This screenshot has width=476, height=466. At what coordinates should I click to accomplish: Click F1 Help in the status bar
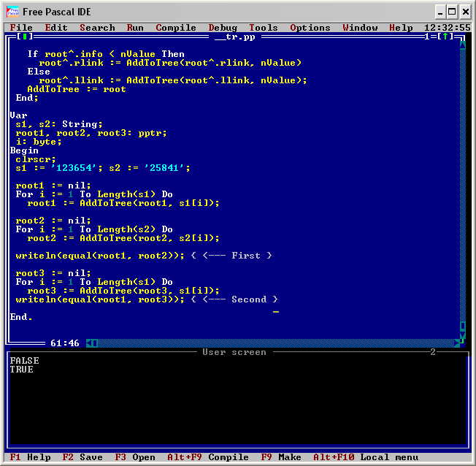[30, 457]
